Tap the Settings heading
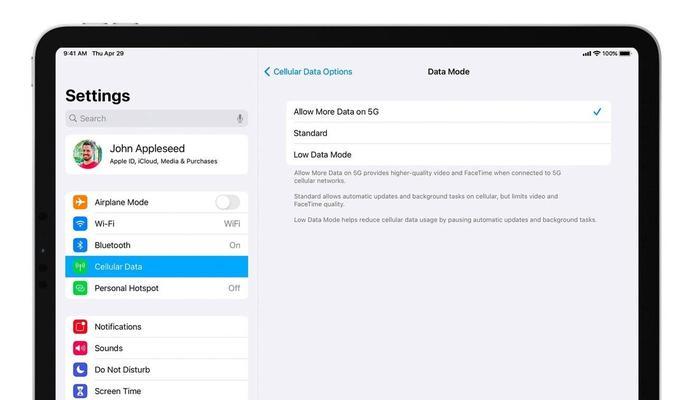The height and width of the screenshot is (400, 693). (x=98, y=96)
